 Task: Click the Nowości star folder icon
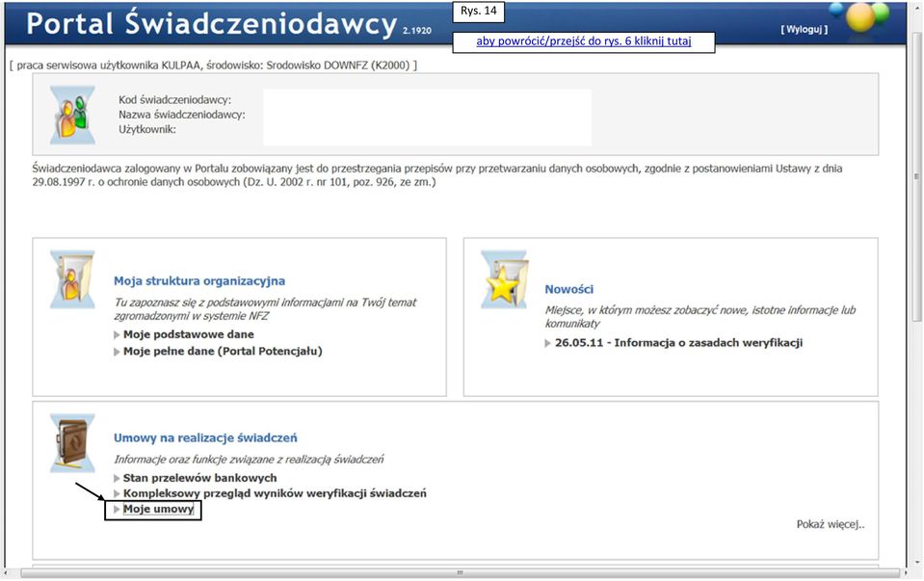tap(504, 279)
